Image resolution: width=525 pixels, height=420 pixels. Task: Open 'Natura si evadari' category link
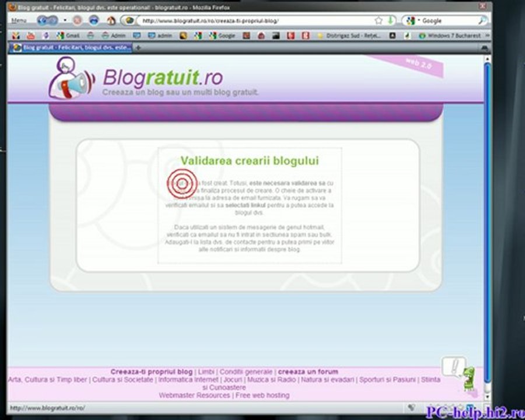(327, 380)
